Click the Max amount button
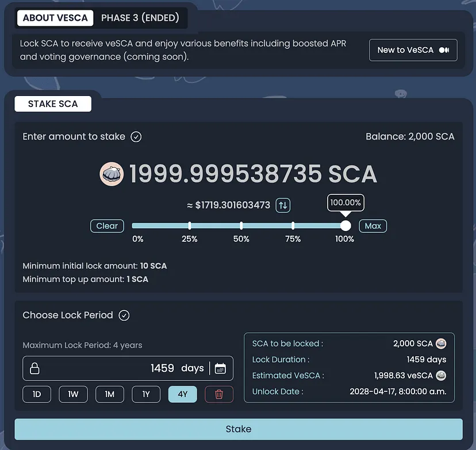The image size is (476, 450). [x=373, y=226]
